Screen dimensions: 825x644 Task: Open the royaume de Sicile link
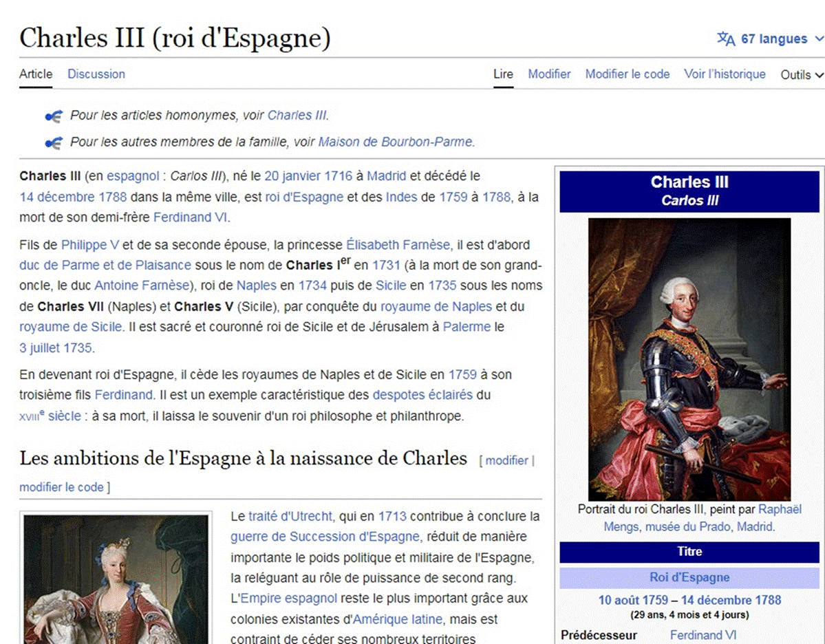point(70,327)
